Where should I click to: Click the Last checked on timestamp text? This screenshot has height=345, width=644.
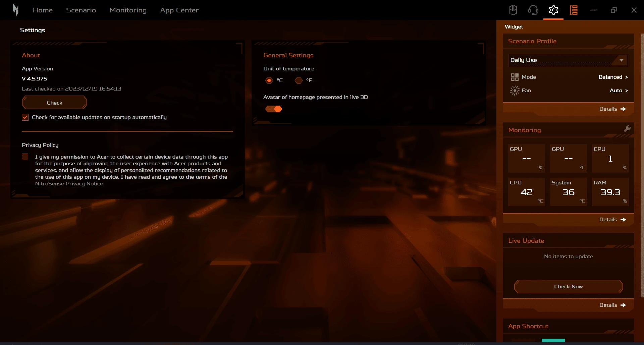(x=71, y=89)
